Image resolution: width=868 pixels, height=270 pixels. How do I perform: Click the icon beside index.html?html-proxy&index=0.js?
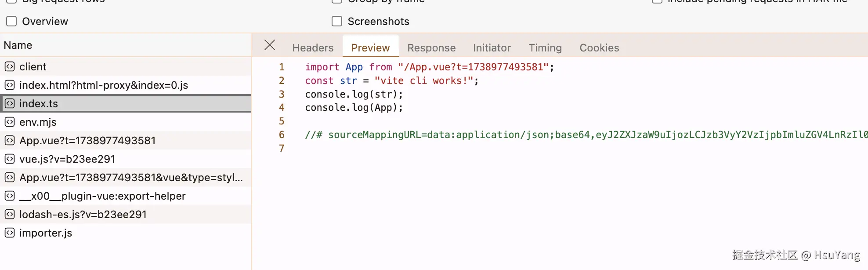point(10,85)
